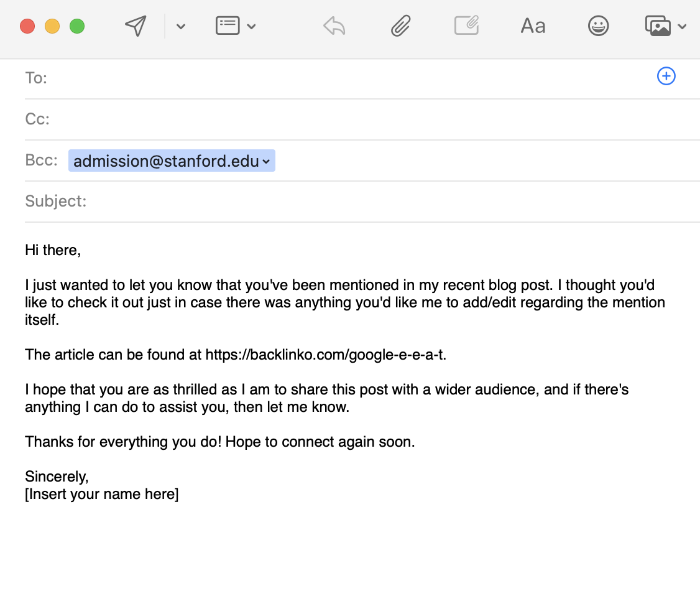Expand the send options dropdown arrow
Screen dimensions: 700x601
181,26
